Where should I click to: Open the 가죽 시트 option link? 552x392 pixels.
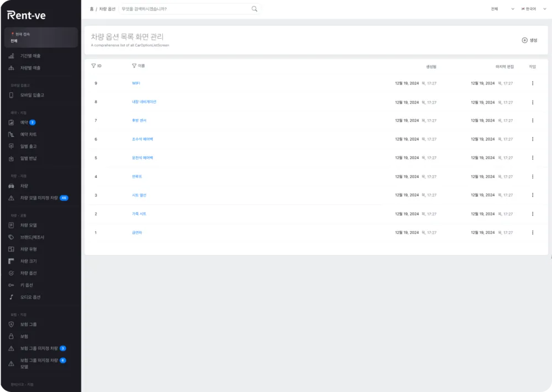pos(139,214)
